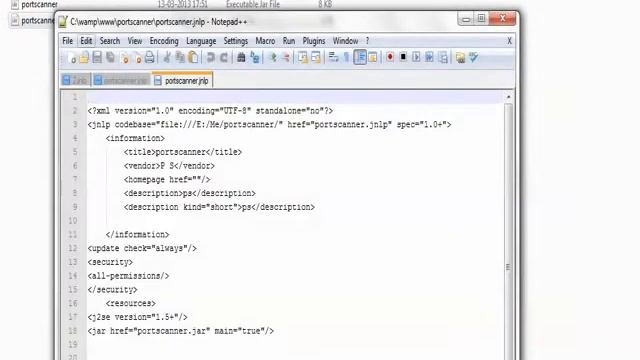Close the document with menu bar X
640x360 pixels.
click(509, 41)
